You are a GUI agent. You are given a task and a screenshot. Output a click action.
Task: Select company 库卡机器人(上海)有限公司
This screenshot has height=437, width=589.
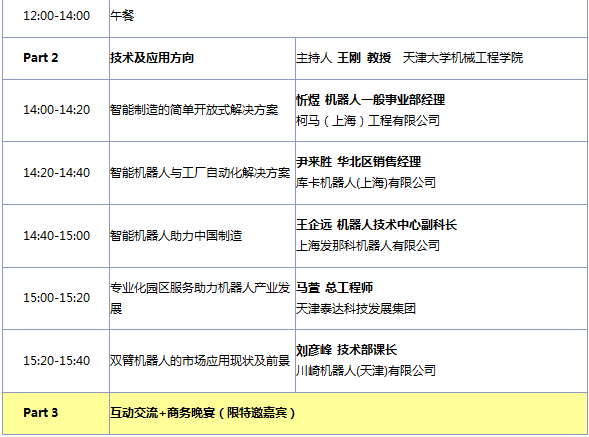(x=366, y=183)
